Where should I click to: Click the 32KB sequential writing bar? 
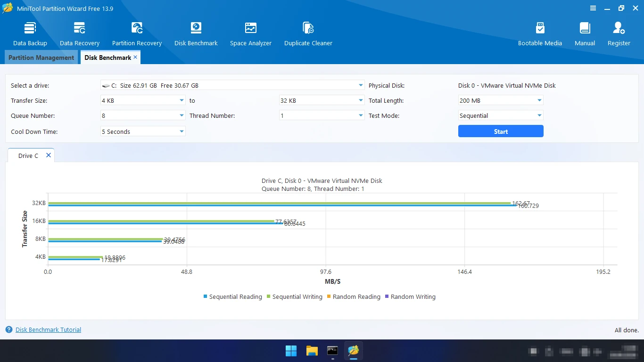(x=279, y=203)
